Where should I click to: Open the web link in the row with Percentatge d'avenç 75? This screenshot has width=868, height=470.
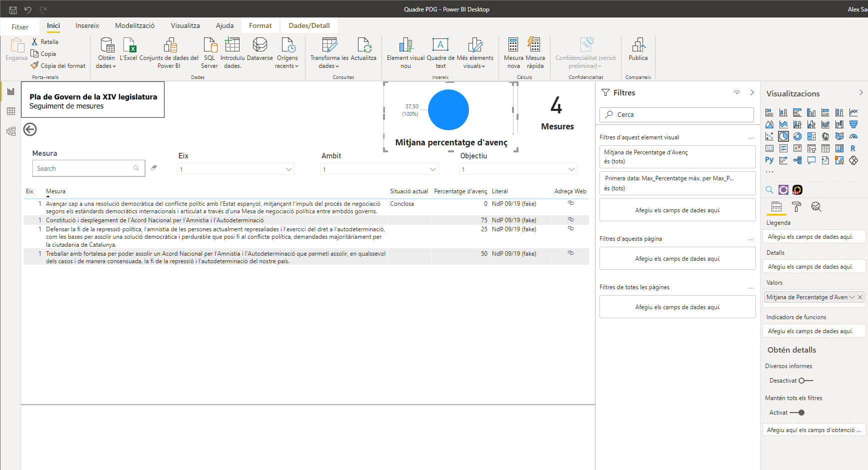(570, 219)
